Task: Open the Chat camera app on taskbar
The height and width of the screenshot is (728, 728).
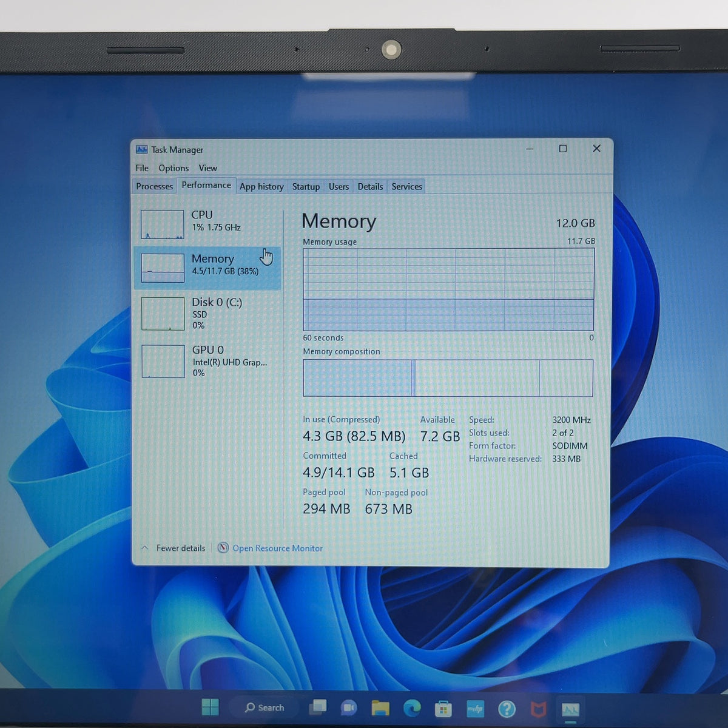Action: [x=349, y=707]
